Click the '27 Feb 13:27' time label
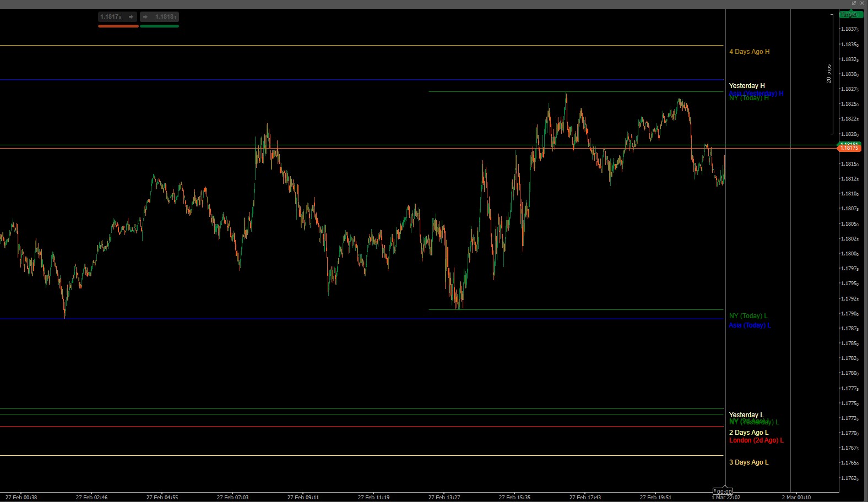Screen dimensions: 868x502 pyautogui.click(x=444, y=498)
